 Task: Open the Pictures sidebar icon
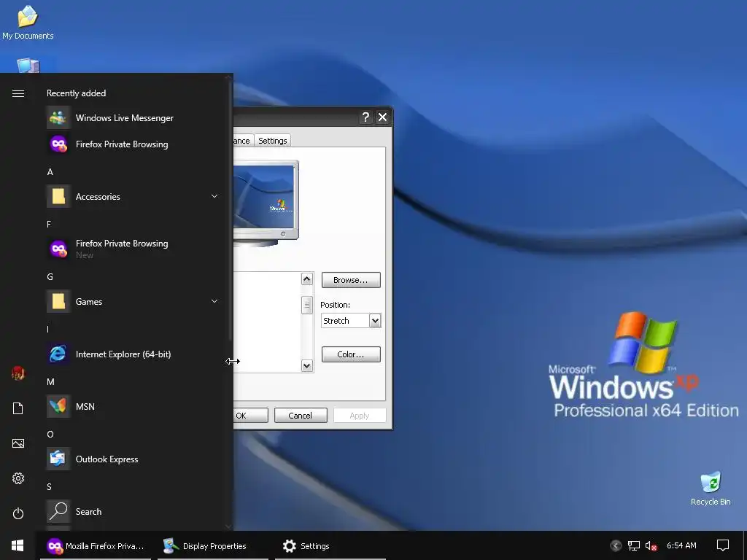(x=18, y=443)
